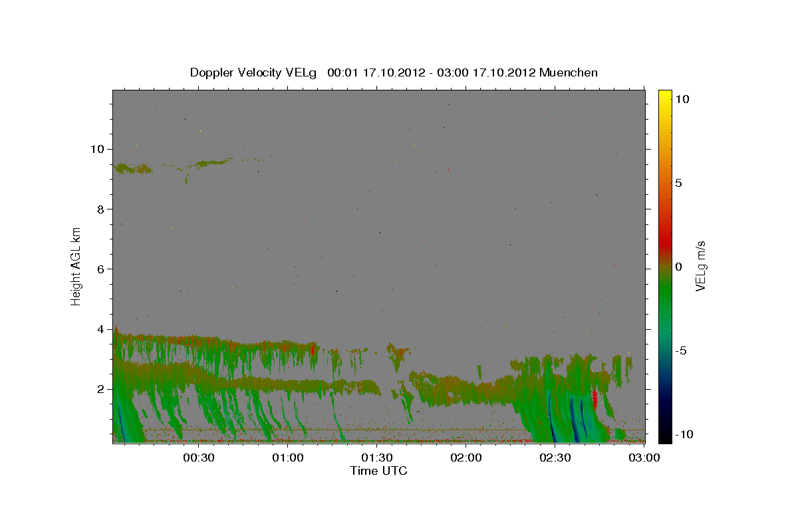Screen dimensions: 798x532
Task: Click the height tick label "4"
Action: click(x=99, y=329)
